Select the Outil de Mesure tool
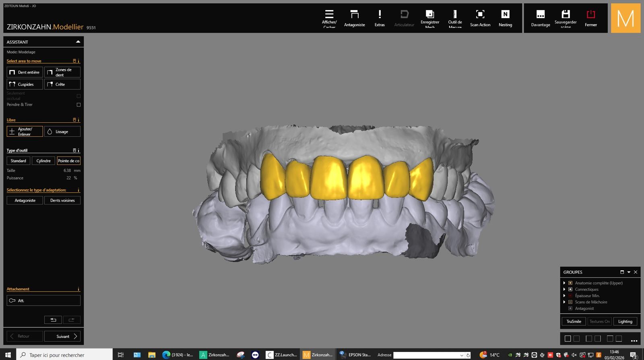This screenshot has height=360, width=644. (455, 19)
